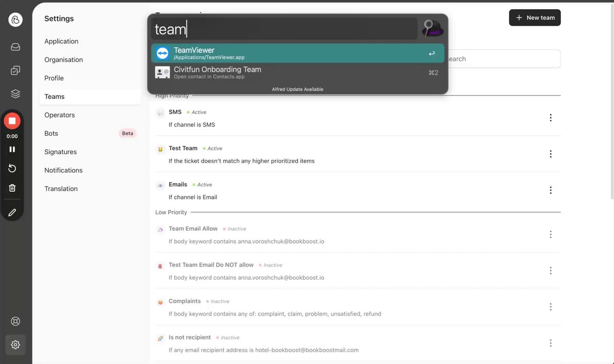Restart the recording with circular arrow
The width and height of the screenshot is (614, 364).
12,168
